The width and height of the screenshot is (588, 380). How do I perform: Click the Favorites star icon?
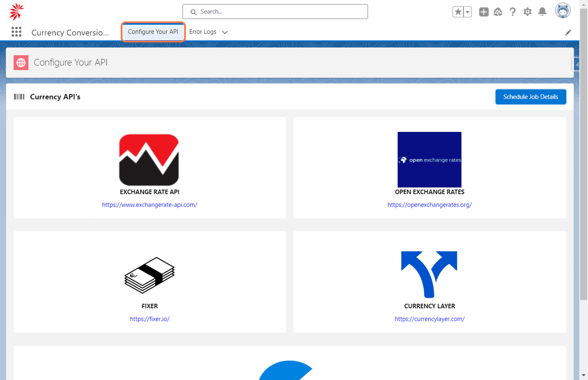click(x=458, y=12)
